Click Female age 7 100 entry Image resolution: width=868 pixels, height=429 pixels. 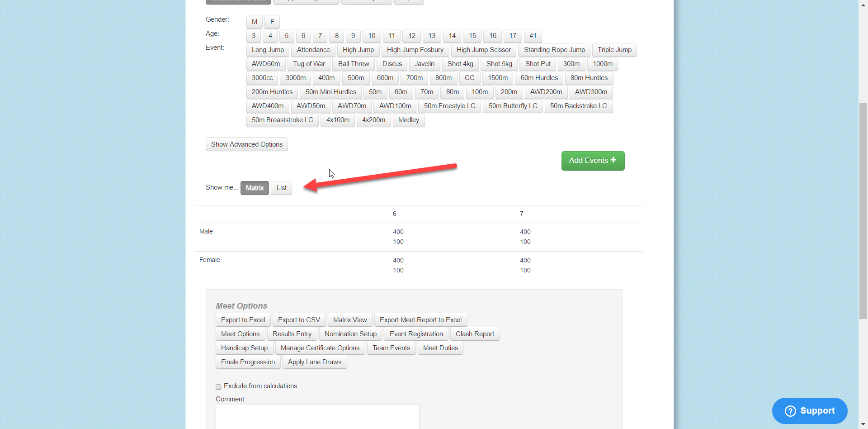click(x=525, y=270)
